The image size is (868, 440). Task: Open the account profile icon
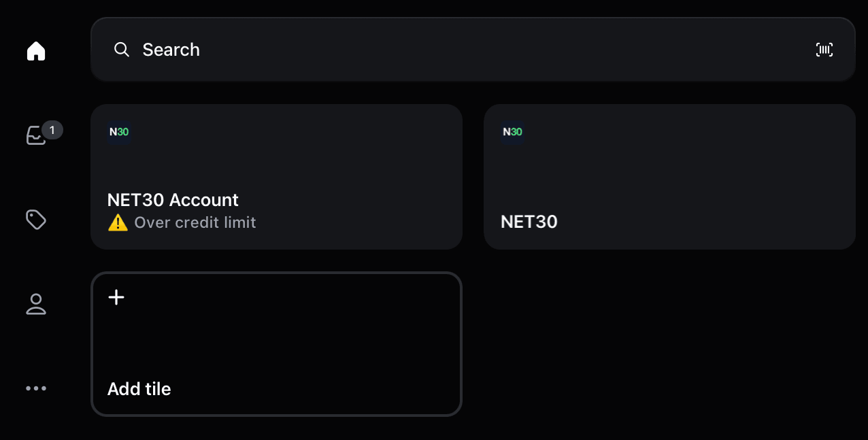[x=35, y=304]
